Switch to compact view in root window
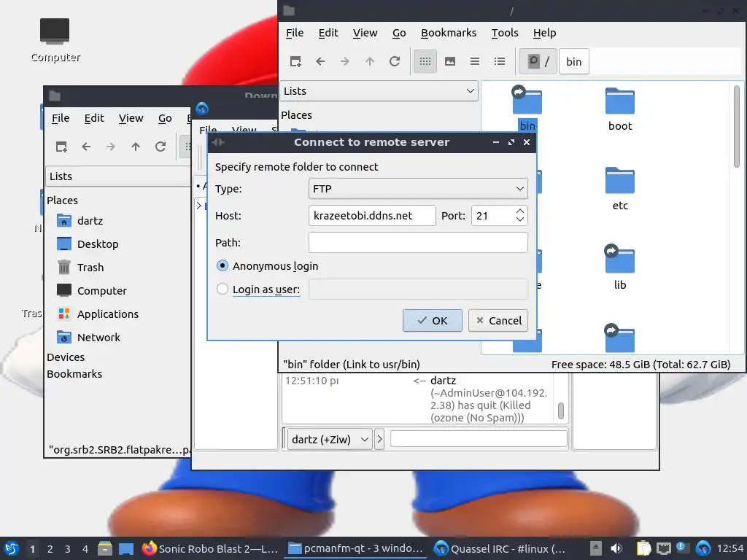This screenshot has height=560, width=747. (474, 61)
